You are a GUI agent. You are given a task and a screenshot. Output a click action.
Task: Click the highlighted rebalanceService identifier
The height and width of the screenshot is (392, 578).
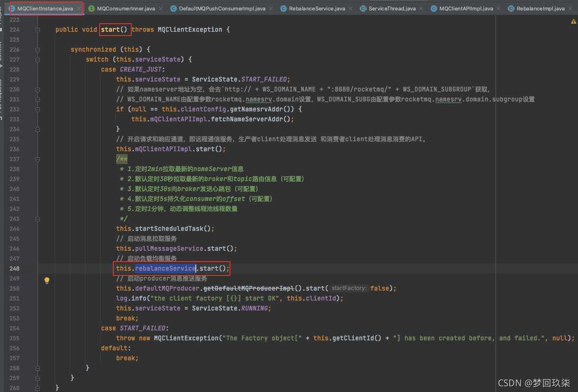[x=165, y=269]
